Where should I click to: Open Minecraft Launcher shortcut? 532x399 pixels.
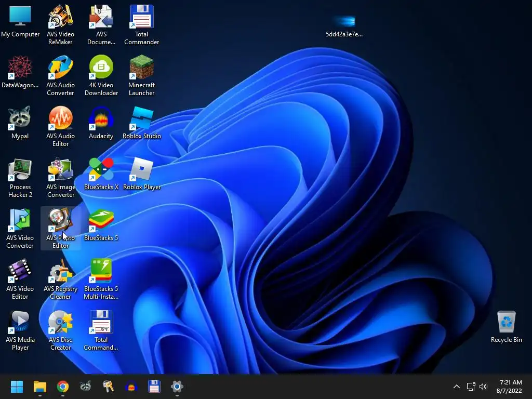click(141, 76)
